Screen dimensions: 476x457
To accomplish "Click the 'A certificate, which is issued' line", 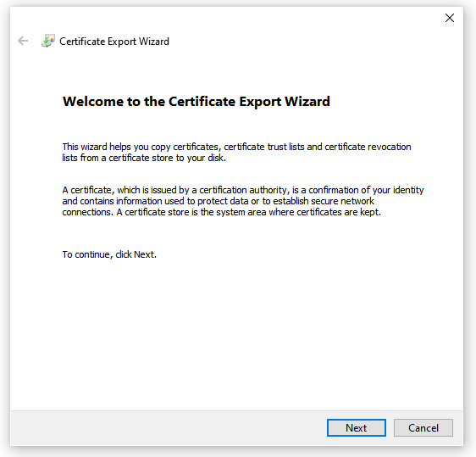I will [x=243, y=190].
